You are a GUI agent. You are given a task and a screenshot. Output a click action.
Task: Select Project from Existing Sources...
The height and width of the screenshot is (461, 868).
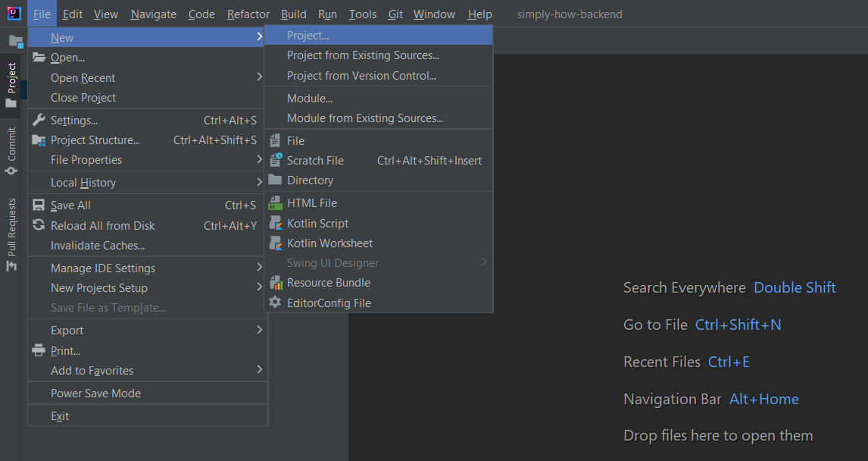(x=379, y=55)
